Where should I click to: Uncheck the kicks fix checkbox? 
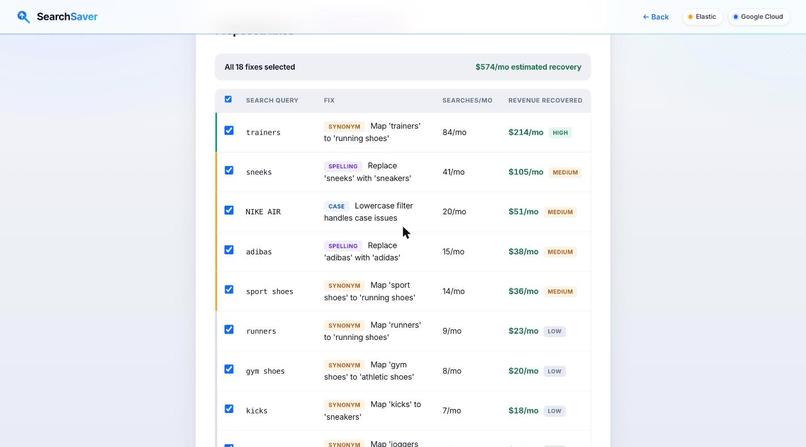click(229, 409)
